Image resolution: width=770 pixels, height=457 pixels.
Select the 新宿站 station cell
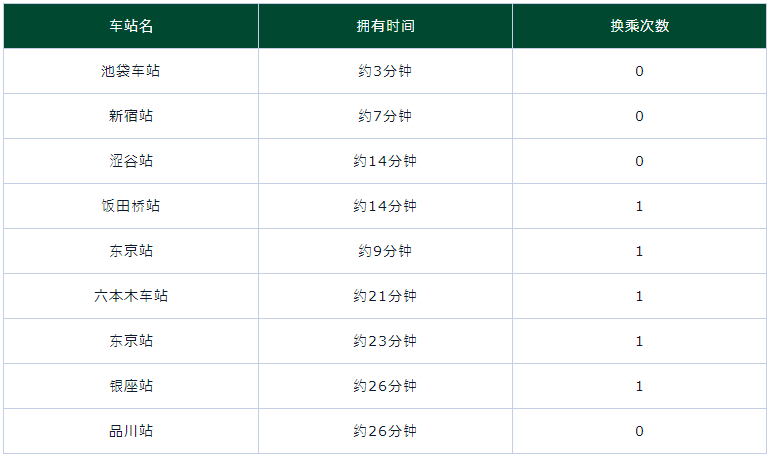(x=131, y=116)
